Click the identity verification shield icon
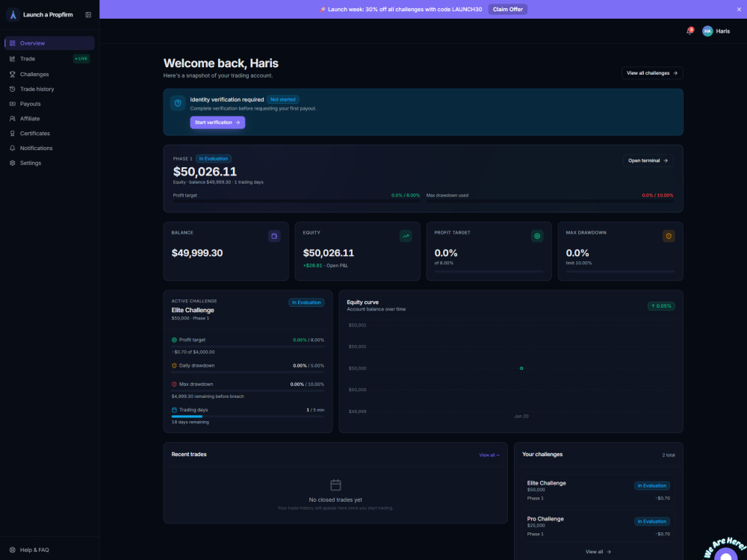Image resolution: width=747 pixels, height=560 pixels. click(178, 103)
